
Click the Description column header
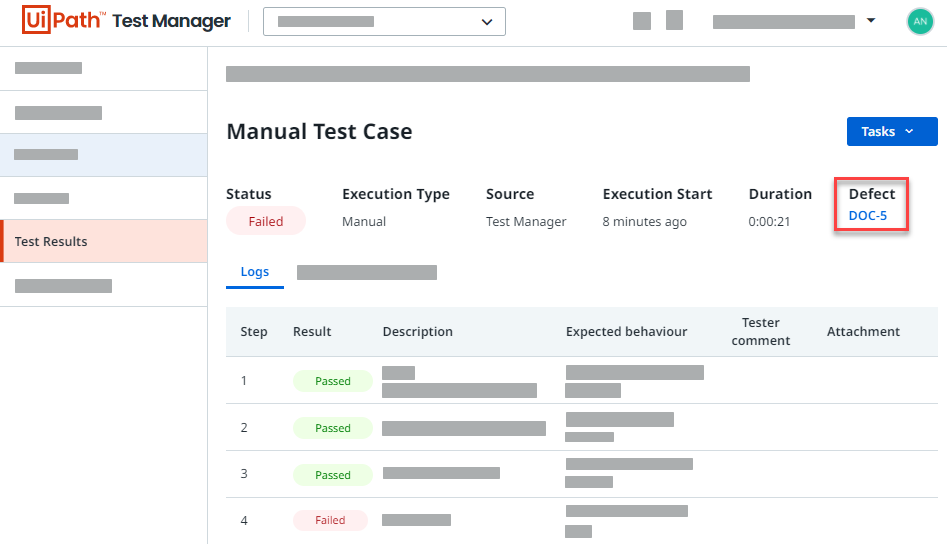417,332
